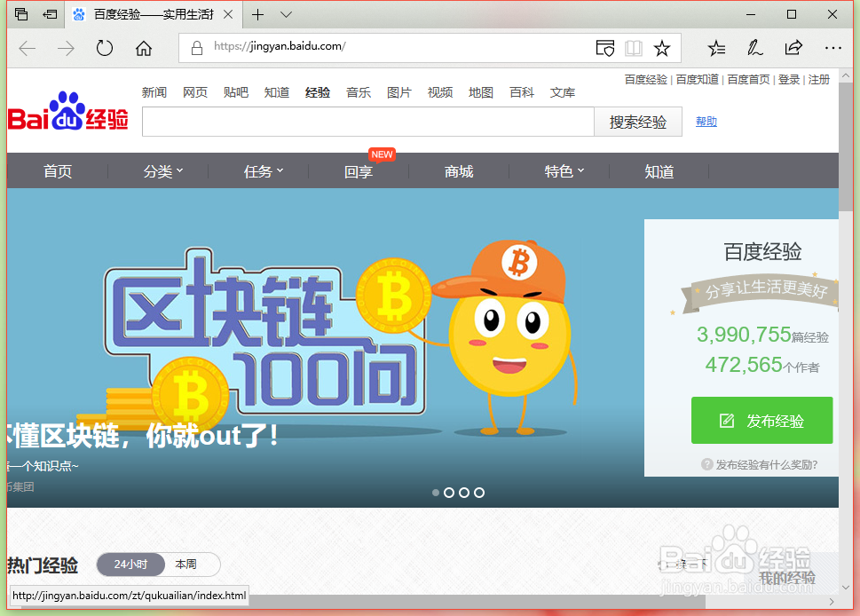860x616 pixels.
Task: Click the 不懂区块链，你就out了! headline
Action: click(143, 436)
